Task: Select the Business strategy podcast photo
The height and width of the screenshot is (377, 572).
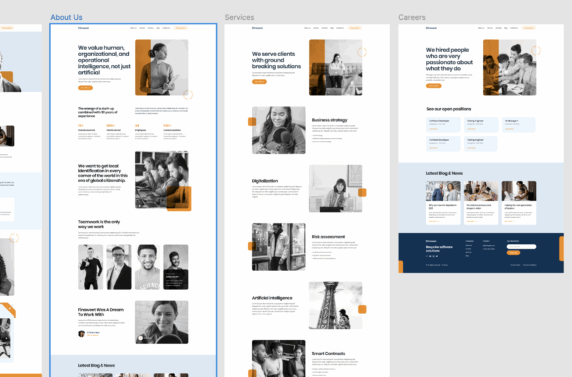Action: (279, 130)
